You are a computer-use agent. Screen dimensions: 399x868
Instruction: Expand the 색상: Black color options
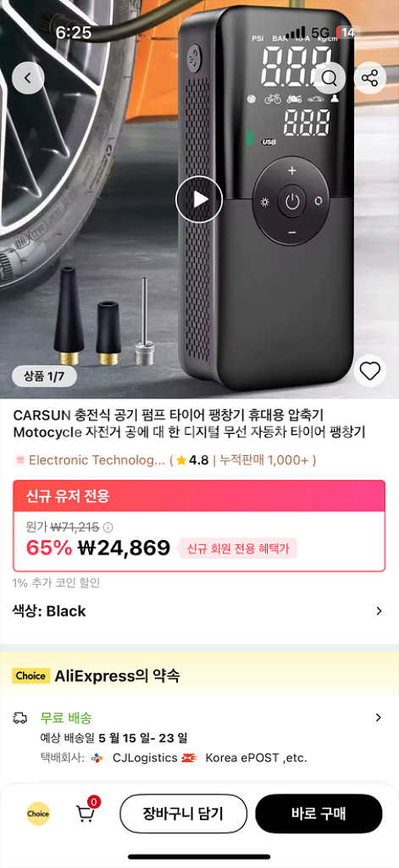[199, 611]
